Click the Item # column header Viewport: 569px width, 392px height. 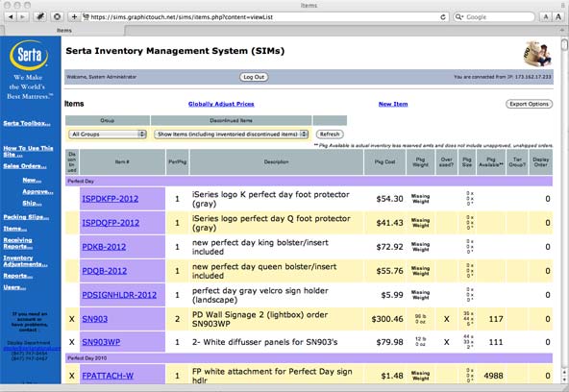[x=122, y=162]
